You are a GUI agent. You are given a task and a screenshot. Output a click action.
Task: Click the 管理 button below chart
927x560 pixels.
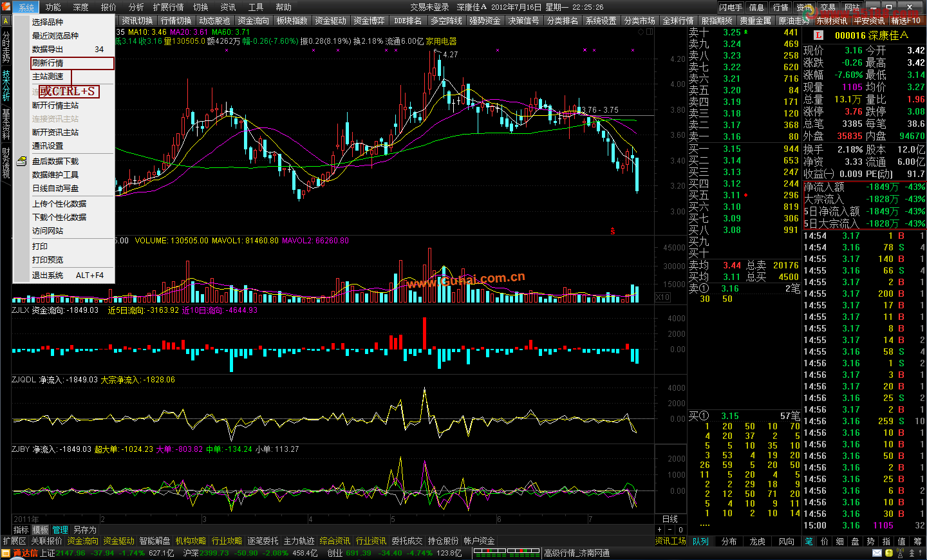61,530
